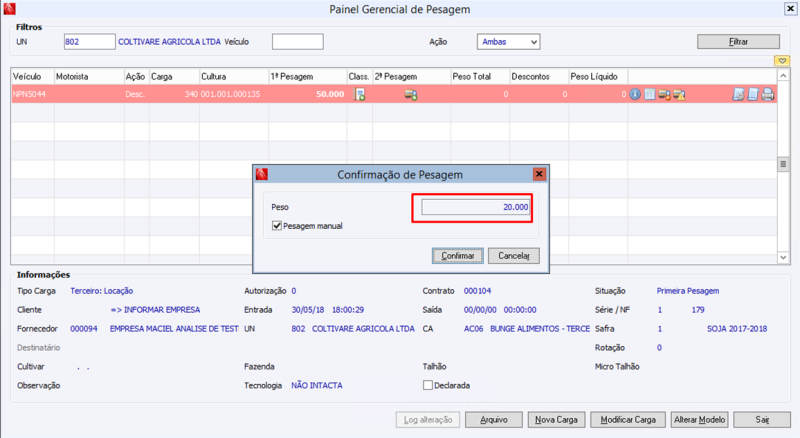The image size is (800, 438).
Task: Click the truck with red badge icon
Action: point(664,94)
